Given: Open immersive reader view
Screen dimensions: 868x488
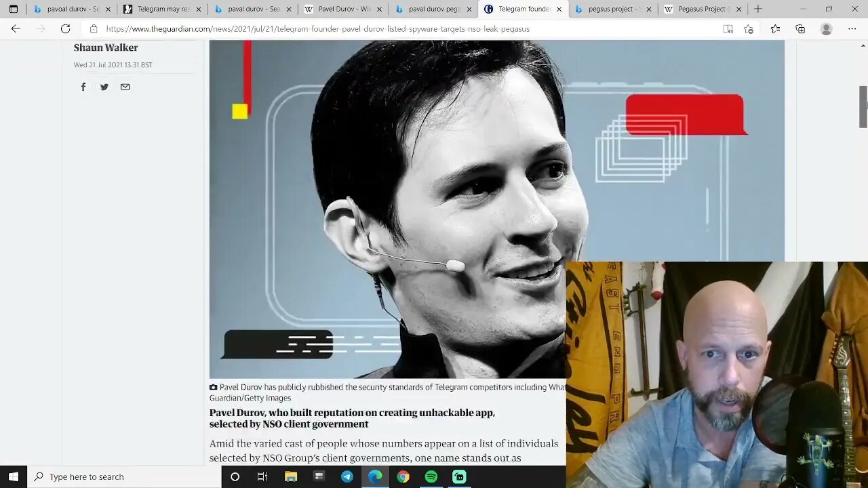Looking at the screenshot, I should pyautogui.click(x=728, y=29).
